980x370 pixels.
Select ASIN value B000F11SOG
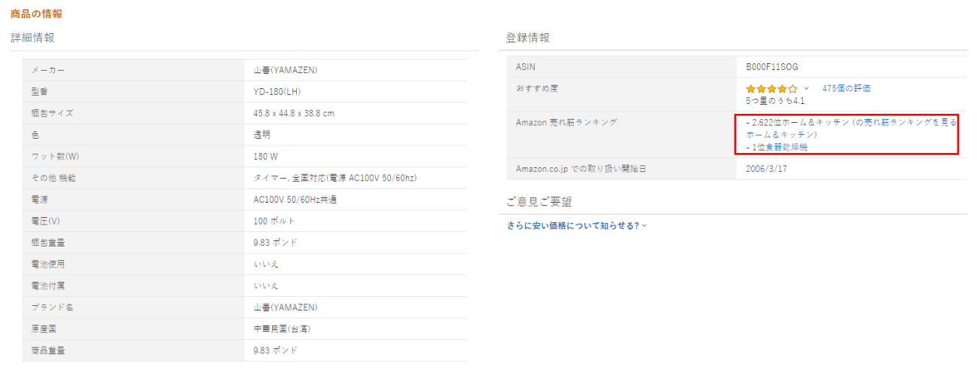772,67
